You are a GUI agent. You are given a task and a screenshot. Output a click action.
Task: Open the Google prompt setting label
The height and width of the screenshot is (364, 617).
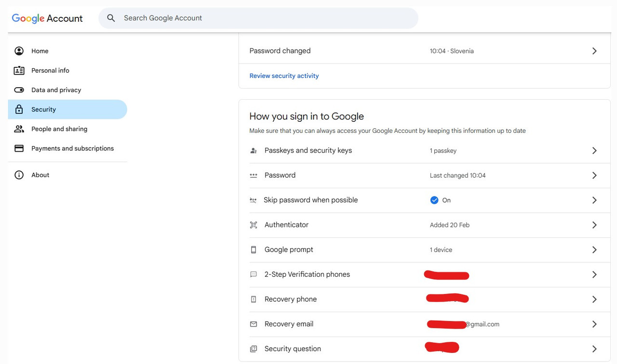pyautogui.click(x=289, y=250)
